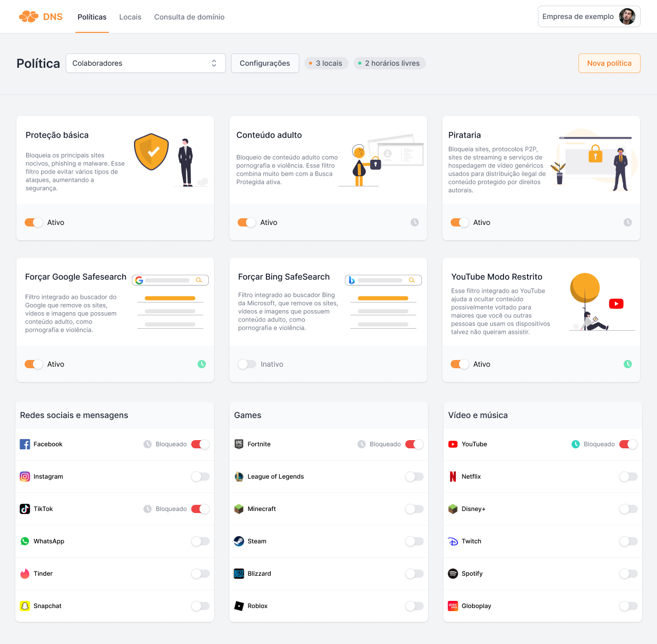Click the League of Legends icon

pos(239,477)
